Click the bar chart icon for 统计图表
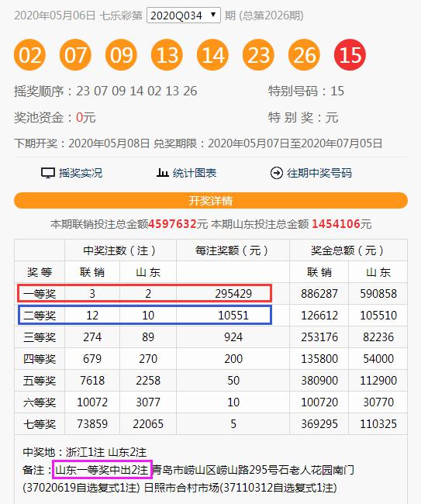Screen dimensions: 421x504 162,173
